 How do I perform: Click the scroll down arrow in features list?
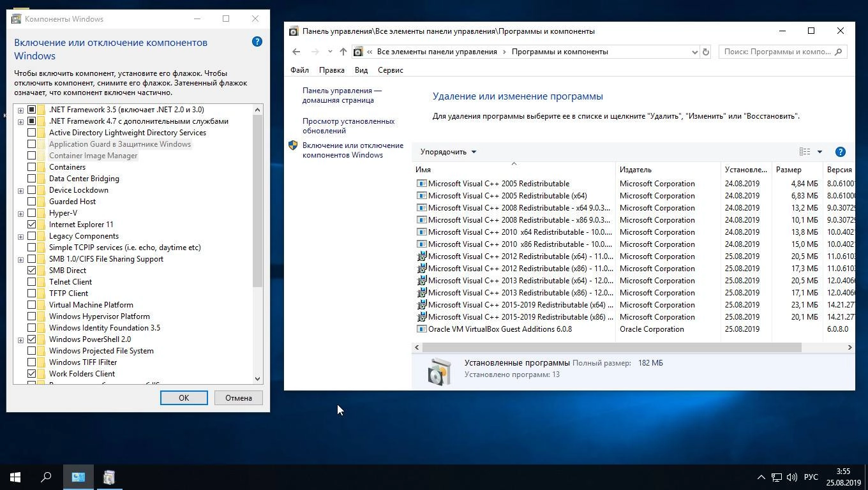coord(258,378)
